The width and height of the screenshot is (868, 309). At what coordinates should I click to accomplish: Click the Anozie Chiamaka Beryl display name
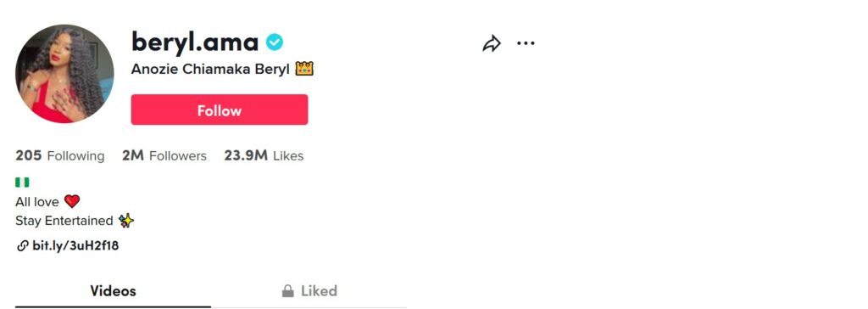coord(210,70)
